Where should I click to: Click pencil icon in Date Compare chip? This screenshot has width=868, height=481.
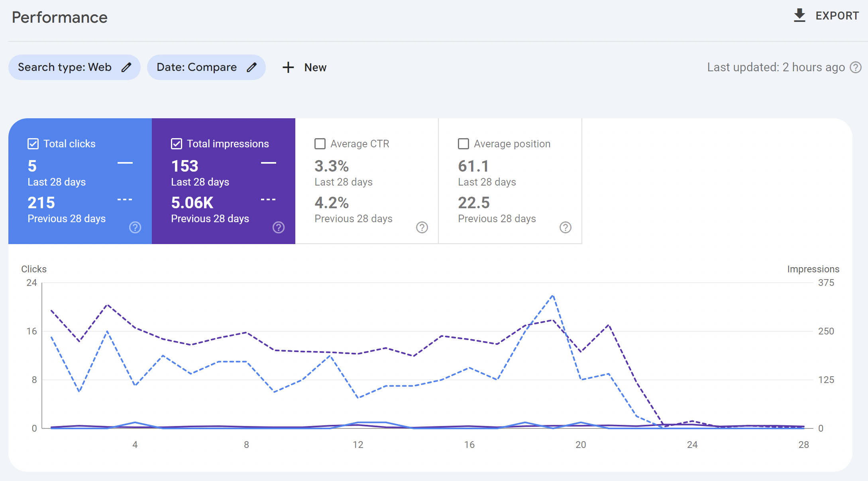251,67
